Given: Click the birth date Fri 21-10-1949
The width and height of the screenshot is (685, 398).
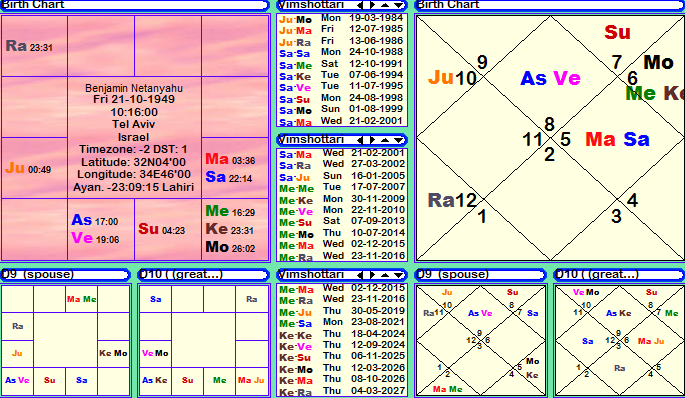Looking at the screenshot, I should click(134, 100).
